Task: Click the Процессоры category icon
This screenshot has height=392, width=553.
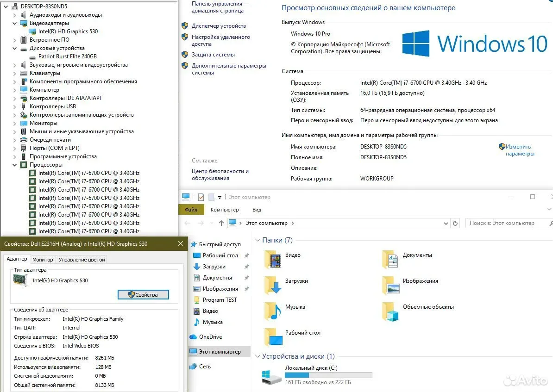Action: 24,165
